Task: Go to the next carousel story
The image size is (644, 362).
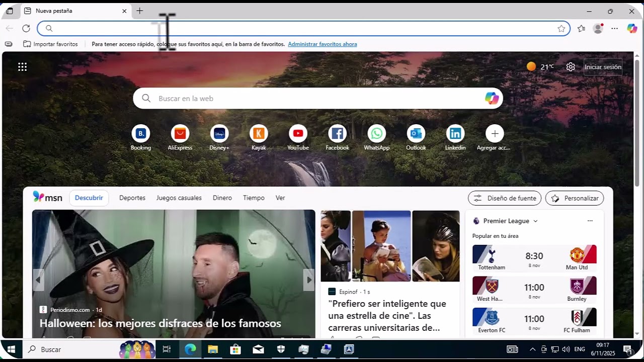Action: 309,280
